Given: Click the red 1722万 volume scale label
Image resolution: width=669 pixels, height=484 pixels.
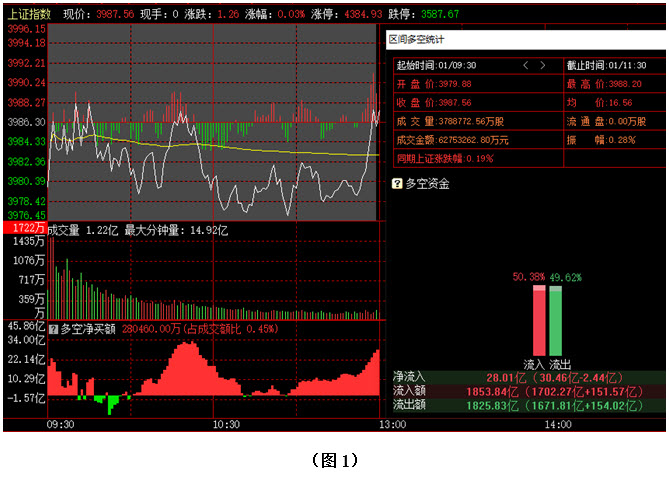Looking at the screenshot, I should click(25, 228).
